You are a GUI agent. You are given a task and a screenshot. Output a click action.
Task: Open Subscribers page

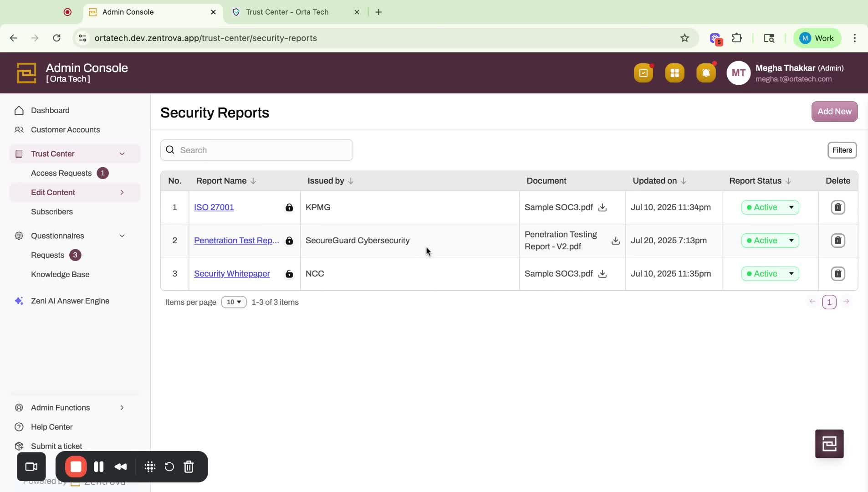pyautogui.click(x=52, y=212)
